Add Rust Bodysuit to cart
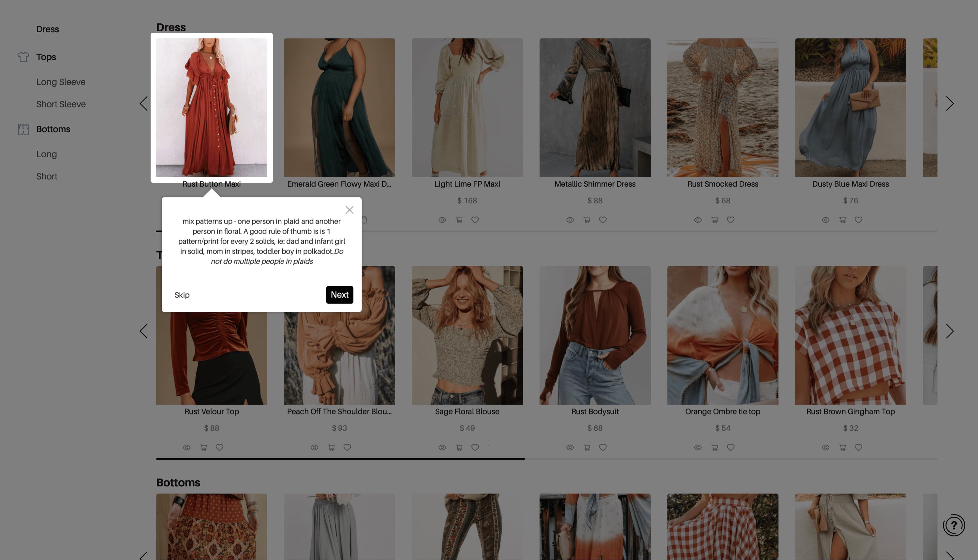The image size is (978, 560). click(586, 447)
